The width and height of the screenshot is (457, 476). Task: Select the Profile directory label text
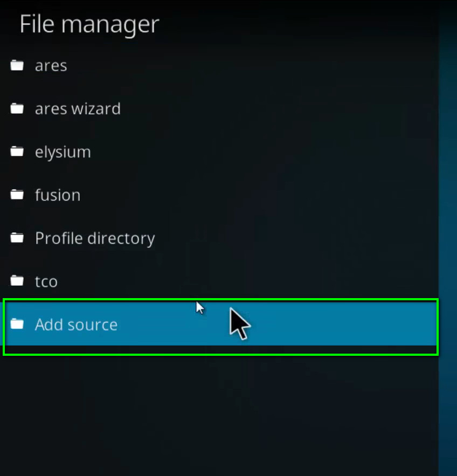click(x=95, y=238)
